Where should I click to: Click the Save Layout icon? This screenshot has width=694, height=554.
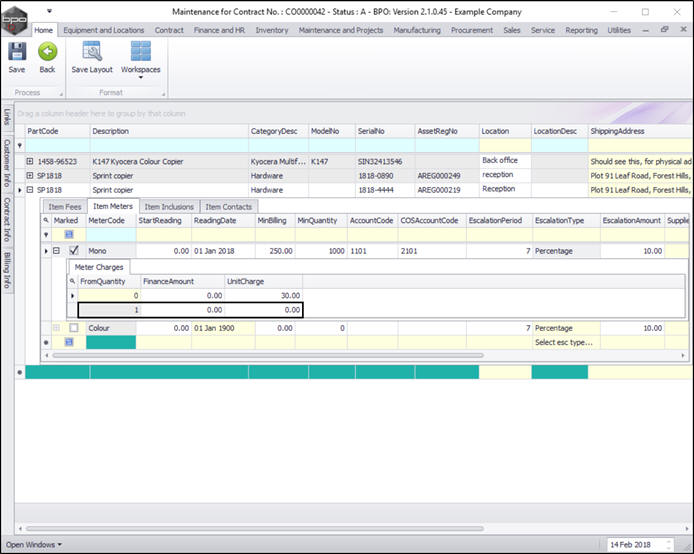(91, 52)
